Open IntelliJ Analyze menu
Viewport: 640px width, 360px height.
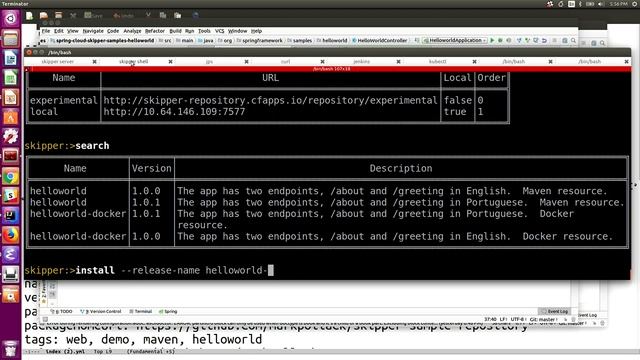click(132, 31)
